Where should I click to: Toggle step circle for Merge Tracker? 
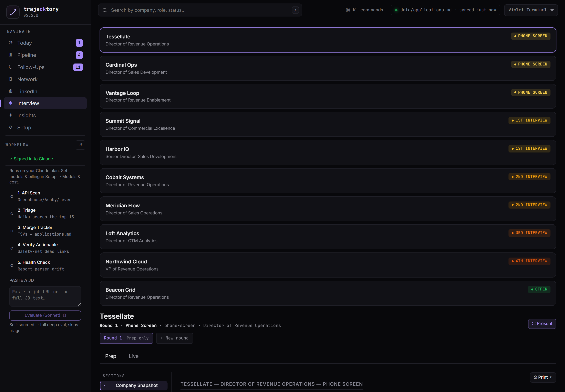pyautogui.click(x=12, y=231)
